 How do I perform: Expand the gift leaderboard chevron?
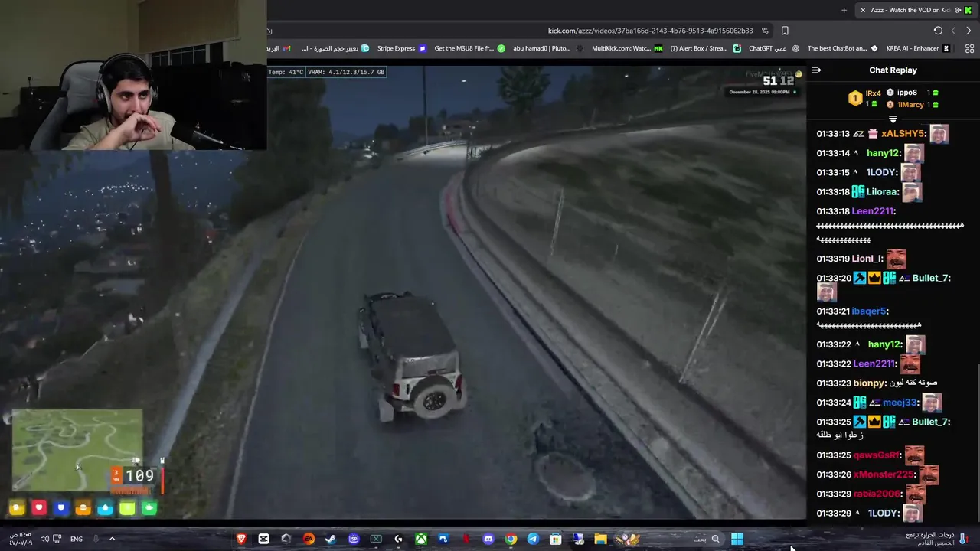pos(893,119)
